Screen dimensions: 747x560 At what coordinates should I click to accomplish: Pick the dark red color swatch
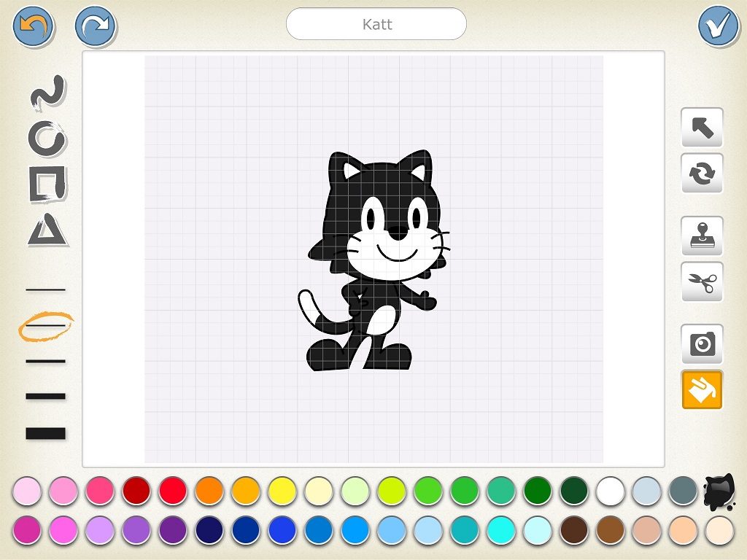(136, 491)
